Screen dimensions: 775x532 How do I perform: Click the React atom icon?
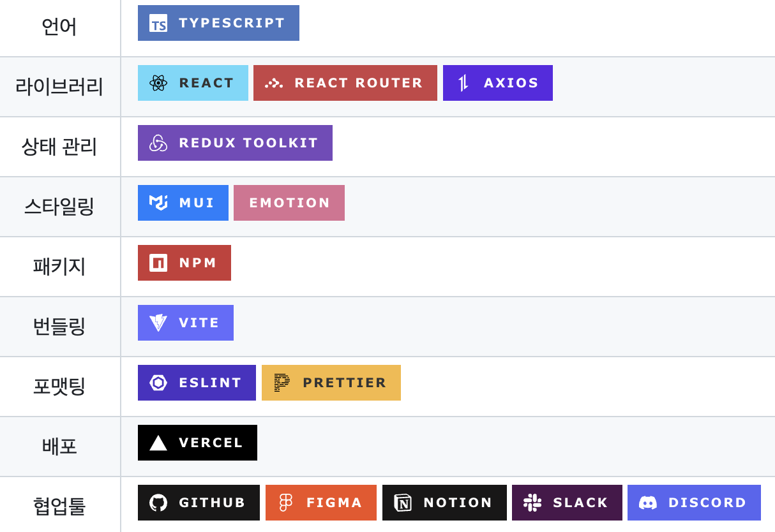158,84
